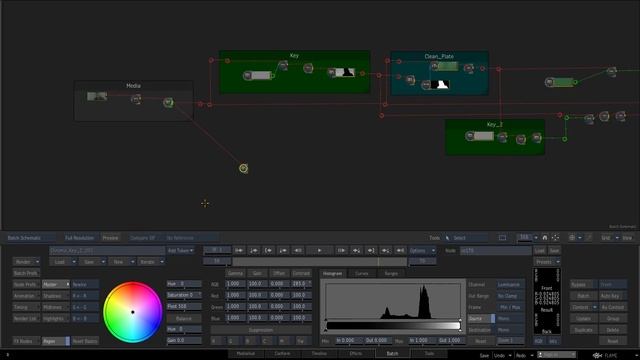This screenshot has width=640, height=360.
Task: Open the Add Token dropdown
Action: 180,250
